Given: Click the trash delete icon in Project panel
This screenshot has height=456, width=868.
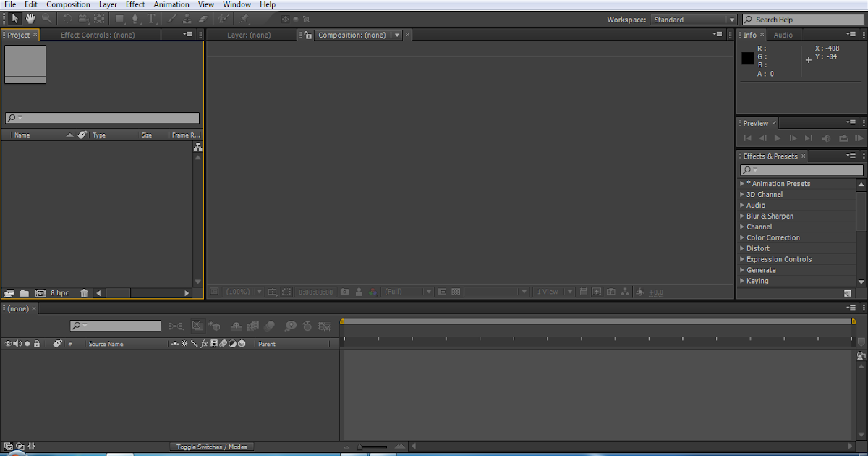Looking at the screenshot, I should point(84,293).
